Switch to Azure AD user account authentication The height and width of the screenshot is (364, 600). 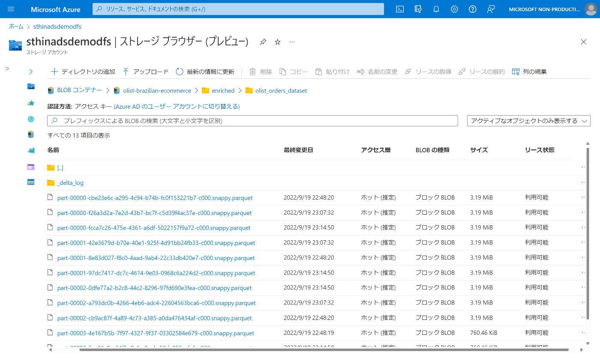coord(177,106)
